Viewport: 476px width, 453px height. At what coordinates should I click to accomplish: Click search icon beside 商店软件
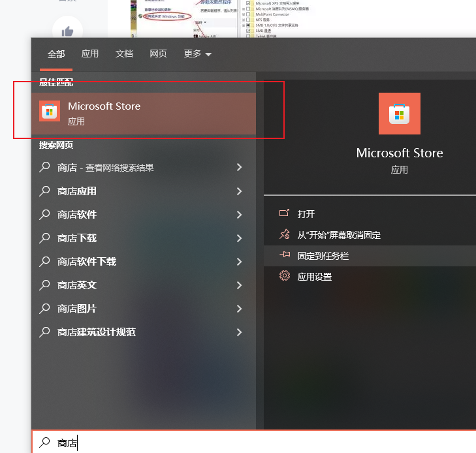(44, 215)
